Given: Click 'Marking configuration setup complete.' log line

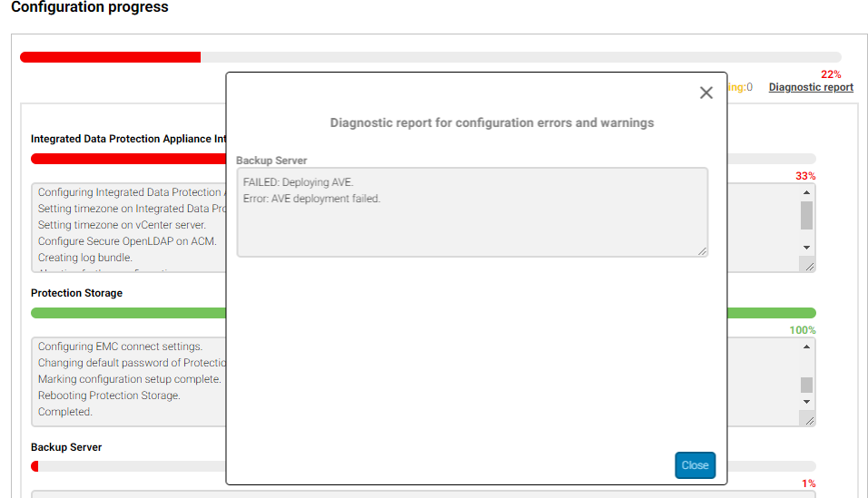Looking at the screenshot, I should [130, 379].
